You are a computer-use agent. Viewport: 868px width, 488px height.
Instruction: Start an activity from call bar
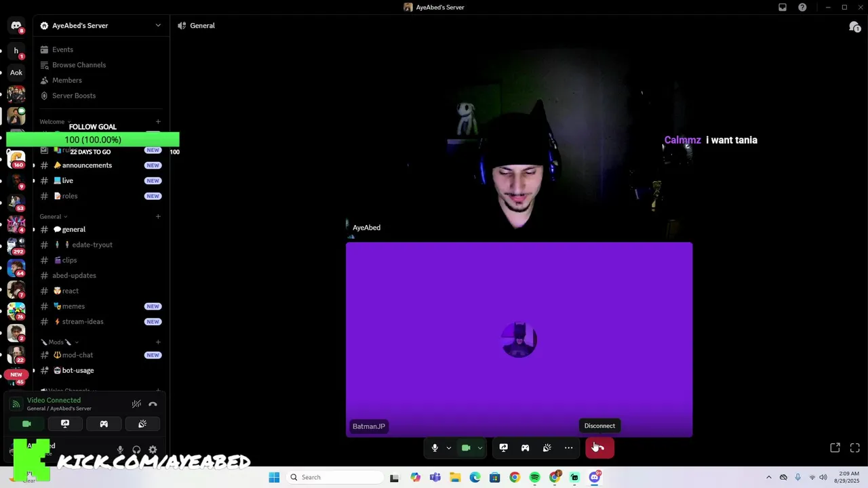(526, 448)
